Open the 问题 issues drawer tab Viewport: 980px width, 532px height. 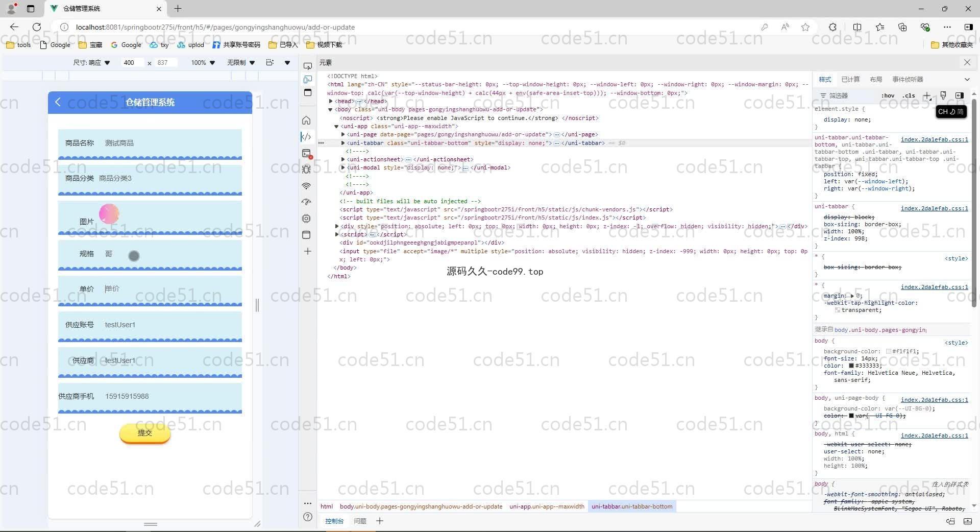coord(360,521)
